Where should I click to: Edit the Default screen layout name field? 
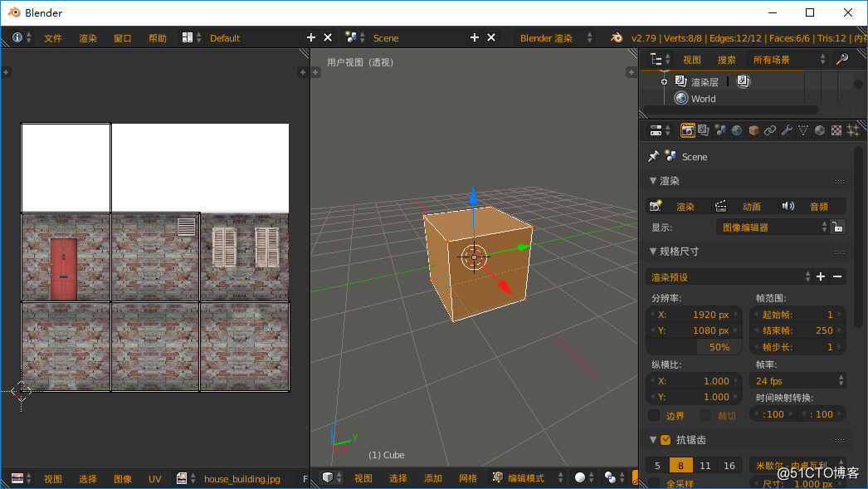pos(252,37)
